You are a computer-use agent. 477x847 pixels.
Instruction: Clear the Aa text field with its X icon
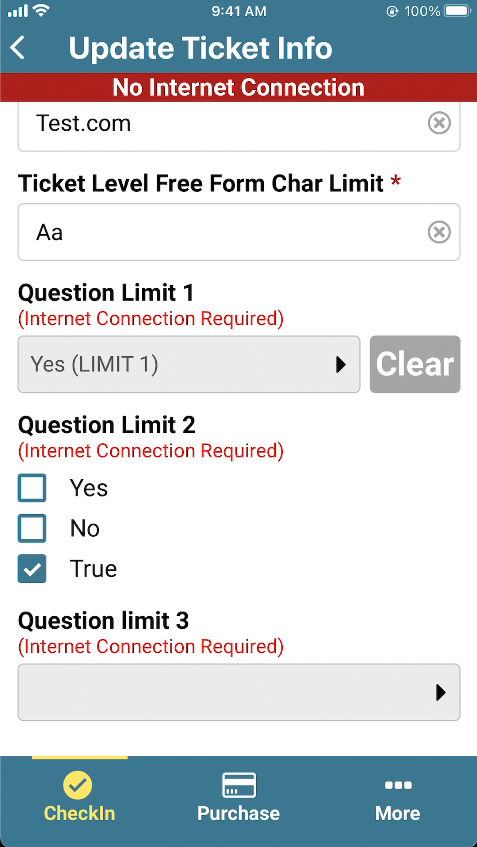click(439, 233)
